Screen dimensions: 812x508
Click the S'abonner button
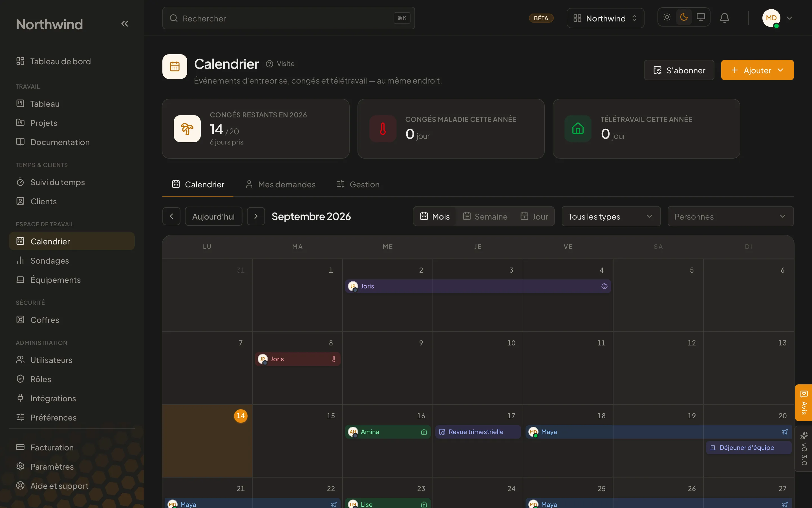click(x=679, y=70)
